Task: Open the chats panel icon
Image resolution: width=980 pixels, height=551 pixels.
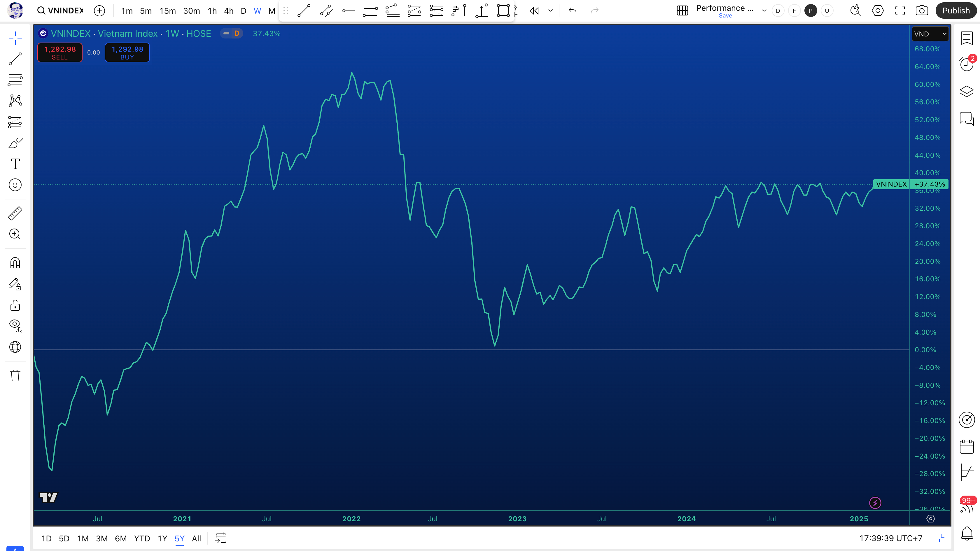Action: [x=967, y=119]
